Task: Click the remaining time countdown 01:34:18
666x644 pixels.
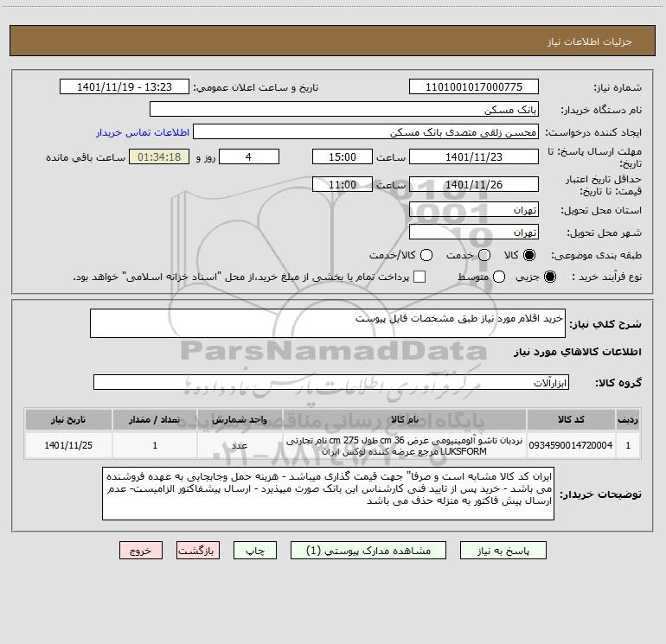Action: point(159,156)
